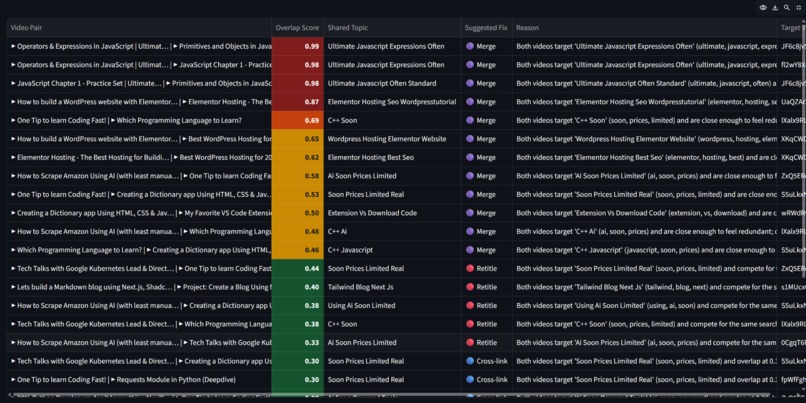Select the 'One Tip to learn Coding Fast | Which Programming Language' cell

[x=139, y=120]
